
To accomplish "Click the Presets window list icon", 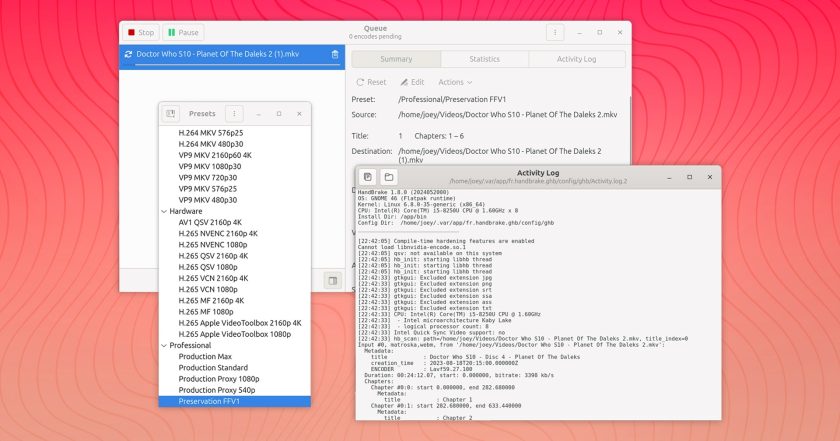I will 170,114.
